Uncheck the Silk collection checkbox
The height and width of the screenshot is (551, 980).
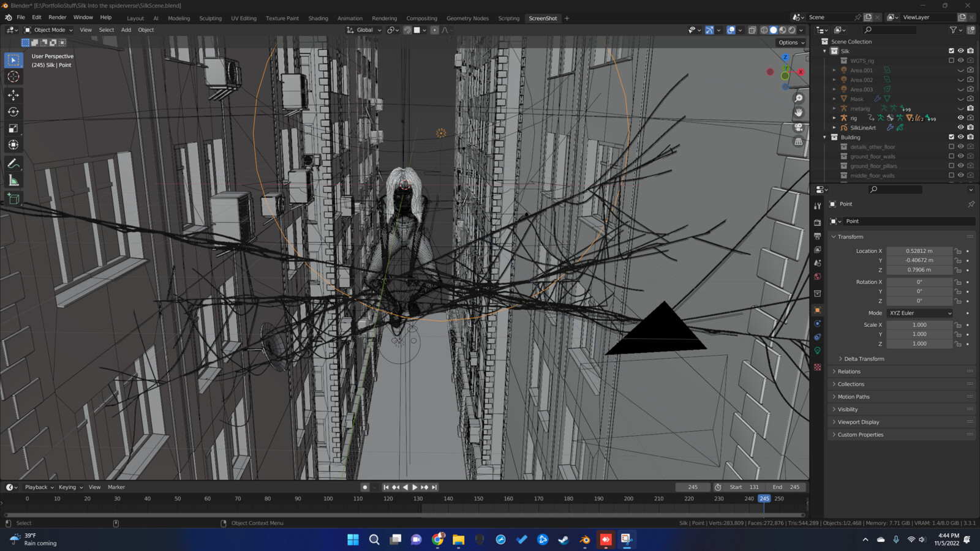pyautogui.click(x=951, y=51)
